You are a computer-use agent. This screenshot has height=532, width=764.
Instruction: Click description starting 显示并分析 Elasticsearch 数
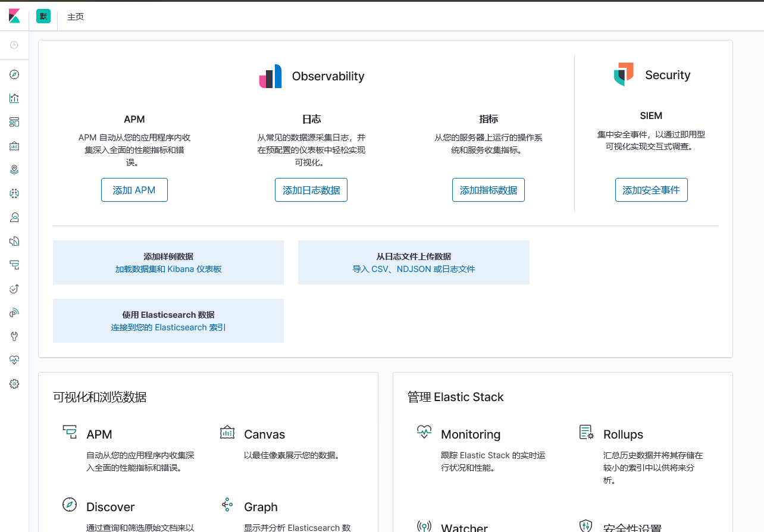coord(298,527)
